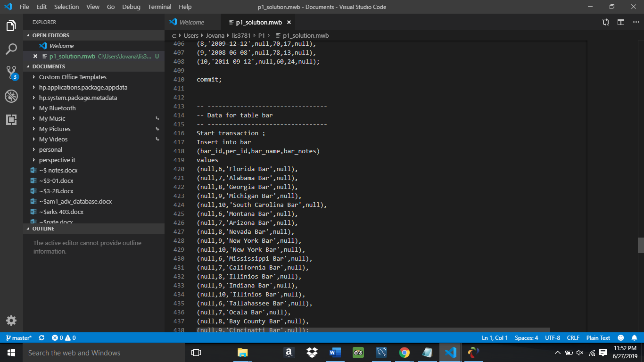Open the notifications bell in status bar
Viewport: 644px width, 362px height.
(634, 338)
